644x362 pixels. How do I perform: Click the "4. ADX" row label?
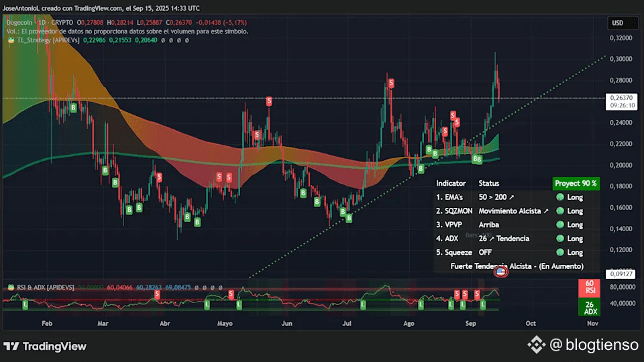(x=447, y=239)
